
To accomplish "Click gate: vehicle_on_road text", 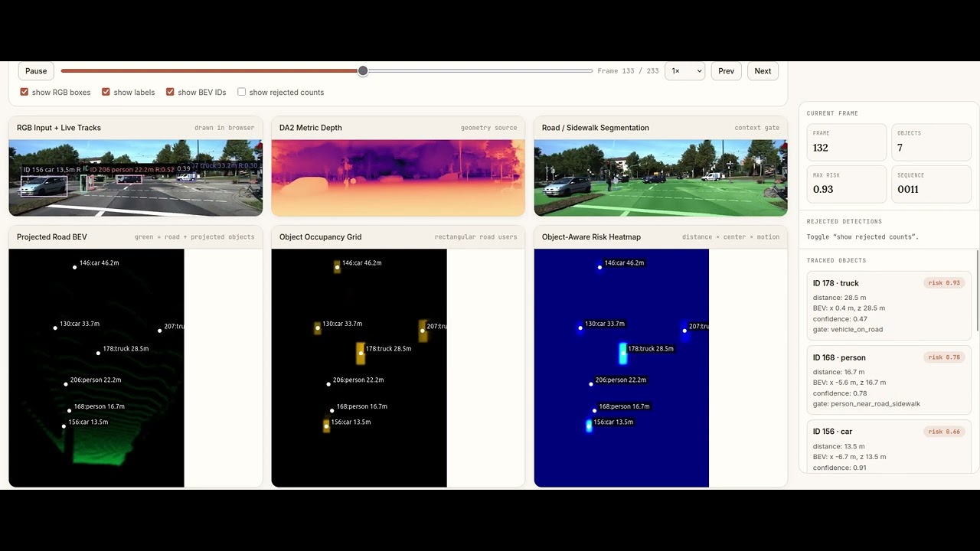I will pos(848,330).
